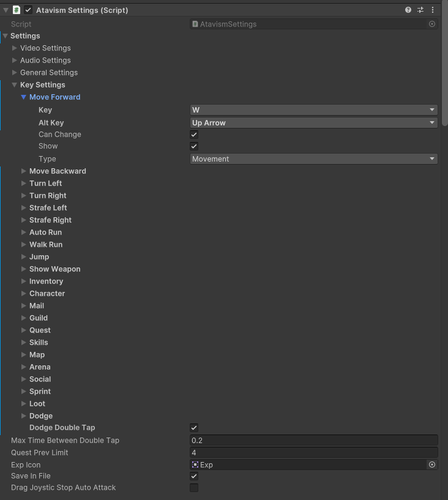The height and width of the screenshot is (500, 448).
Task: Disable the Atavism Settings script checkbox
Action: click(x=28, y=10)
